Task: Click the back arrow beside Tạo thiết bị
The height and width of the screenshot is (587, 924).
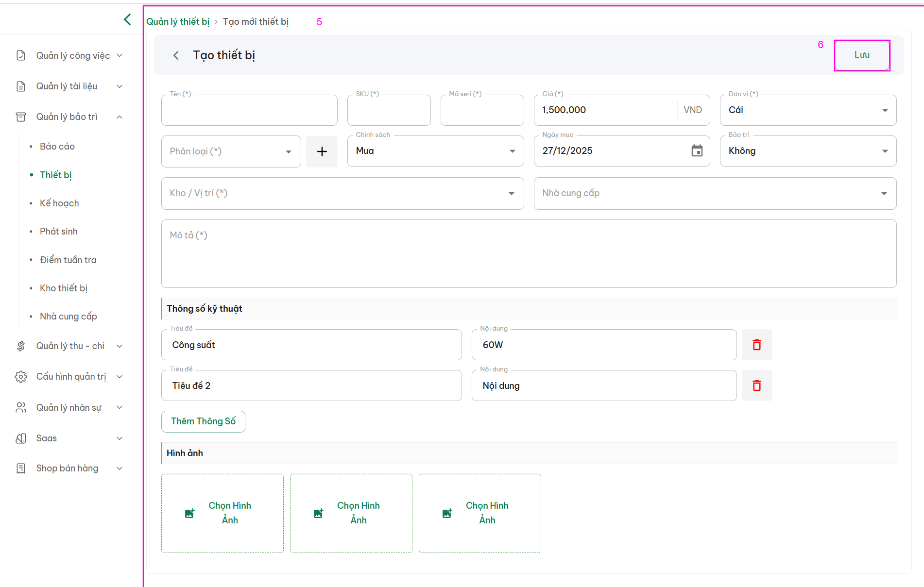Action: click(176, 55)
